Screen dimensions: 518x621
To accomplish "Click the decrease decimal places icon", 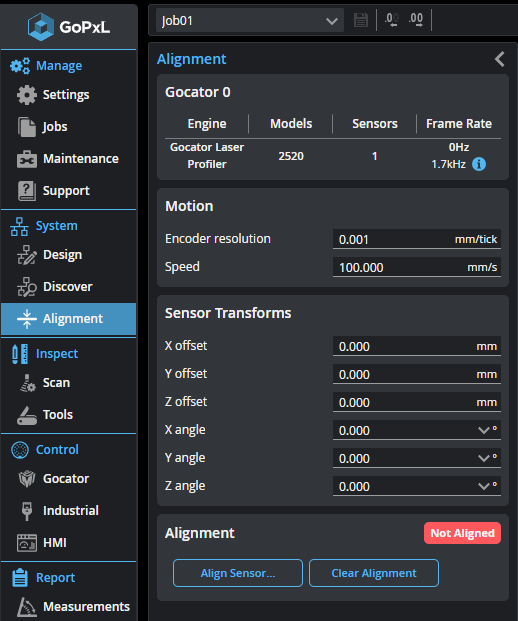I will click(x=392, y=20).
